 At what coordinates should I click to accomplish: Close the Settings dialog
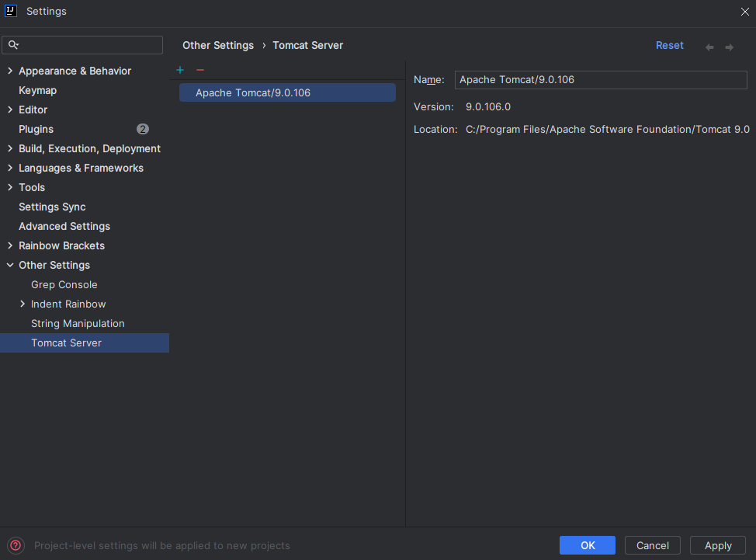(744, 11)
